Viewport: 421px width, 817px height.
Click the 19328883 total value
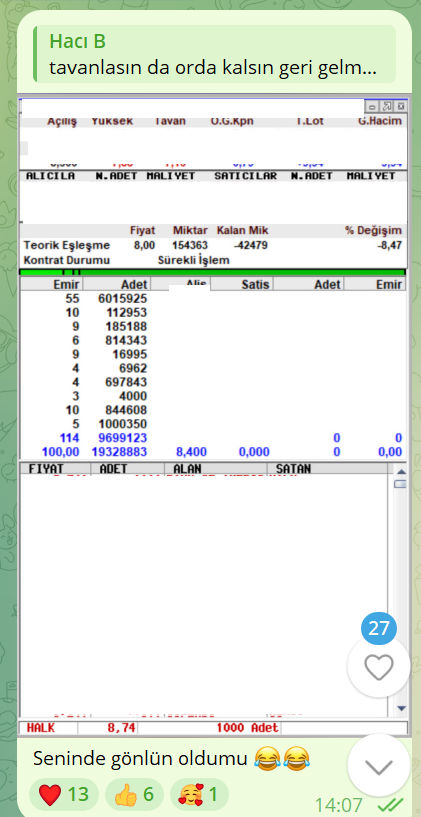[x=119, y=452]
